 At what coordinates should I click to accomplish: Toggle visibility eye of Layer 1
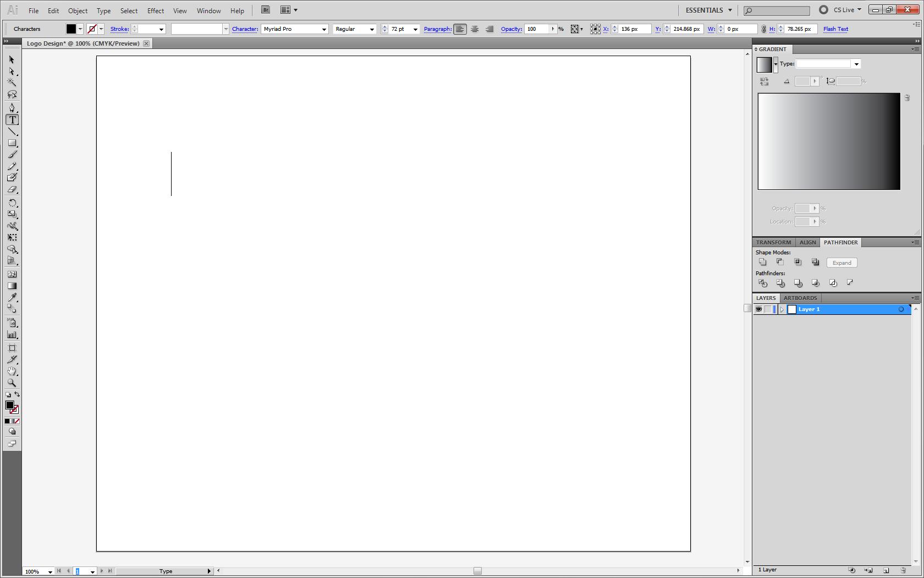point(758,309)
